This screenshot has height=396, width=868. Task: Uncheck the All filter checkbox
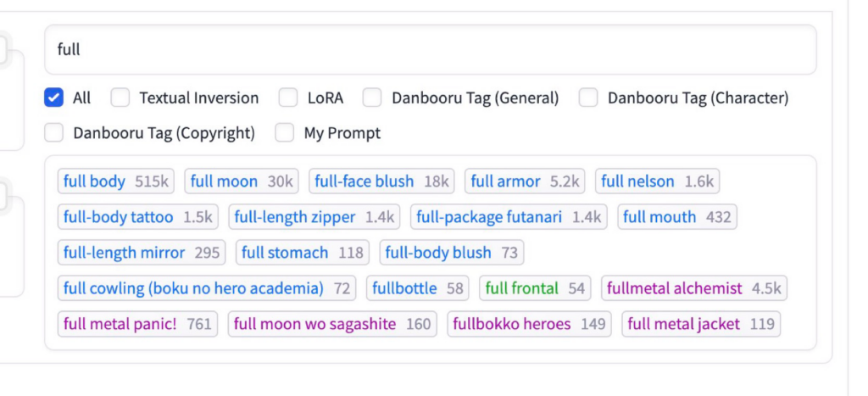(54, 98)
